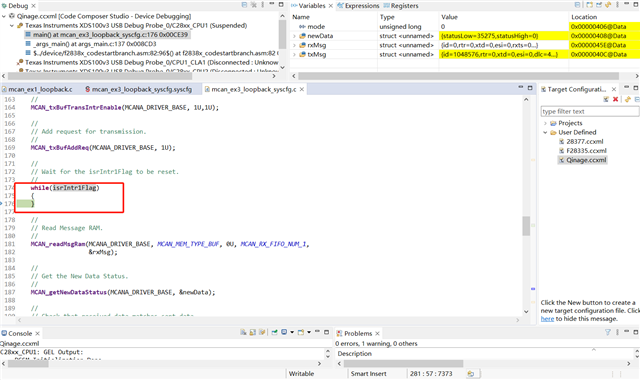Image resolution: width=640 pixels, height=380 pixels.
Task: Open display selected console dropdown arrow
Action: tap(292, 332)
